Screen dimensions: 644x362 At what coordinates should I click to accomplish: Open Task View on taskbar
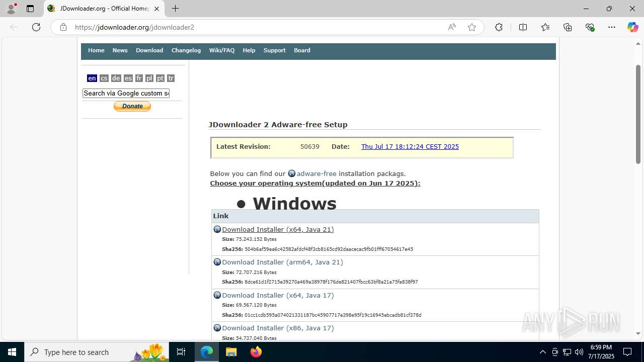182,352
